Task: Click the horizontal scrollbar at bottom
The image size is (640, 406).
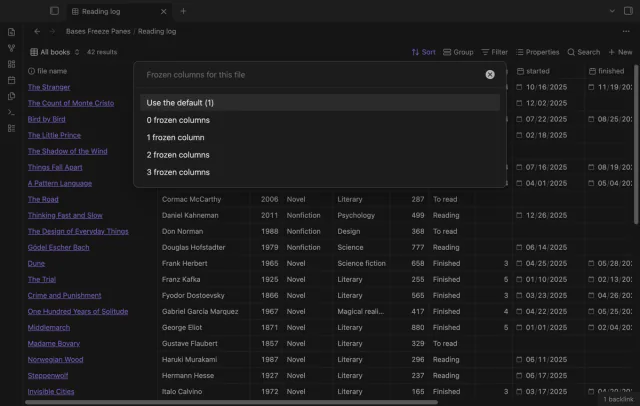Action: [231, 402]
